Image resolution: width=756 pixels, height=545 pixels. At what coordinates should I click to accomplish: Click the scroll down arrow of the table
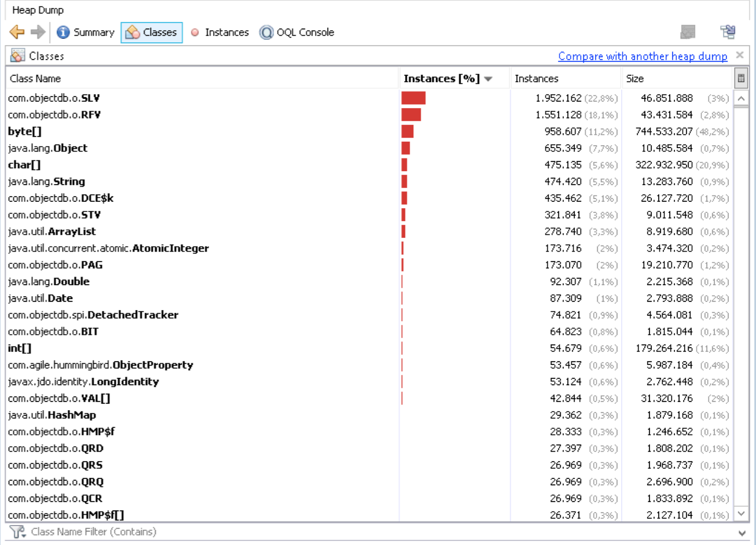point(741,514)
